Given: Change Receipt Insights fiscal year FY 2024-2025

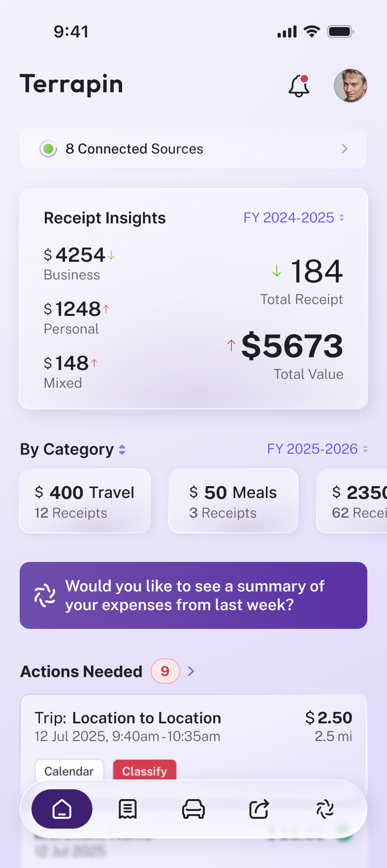Looking at the screenshot, I should point(294,217).
